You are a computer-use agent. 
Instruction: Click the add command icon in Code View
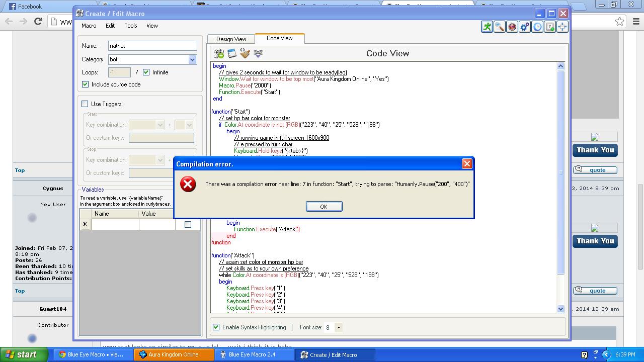[219, 53]
